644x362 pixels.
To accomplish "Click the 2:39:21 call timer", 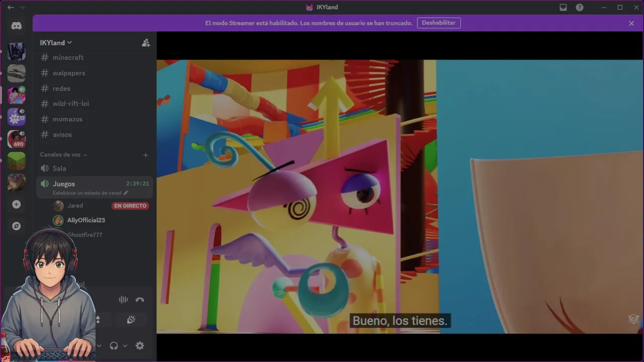I will point(137,184).
